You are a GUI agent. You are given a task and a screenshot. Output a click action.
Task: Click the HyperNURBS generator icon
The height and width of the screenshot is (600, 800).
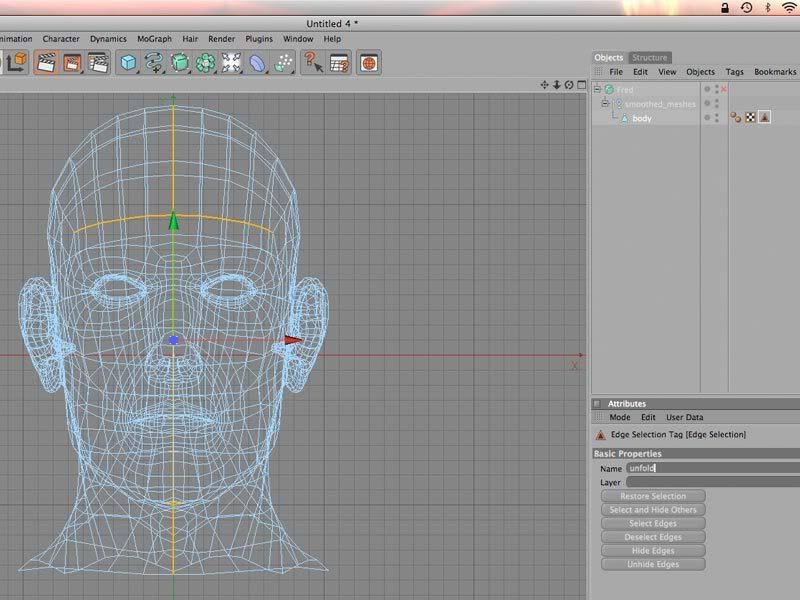pos(180,63)
